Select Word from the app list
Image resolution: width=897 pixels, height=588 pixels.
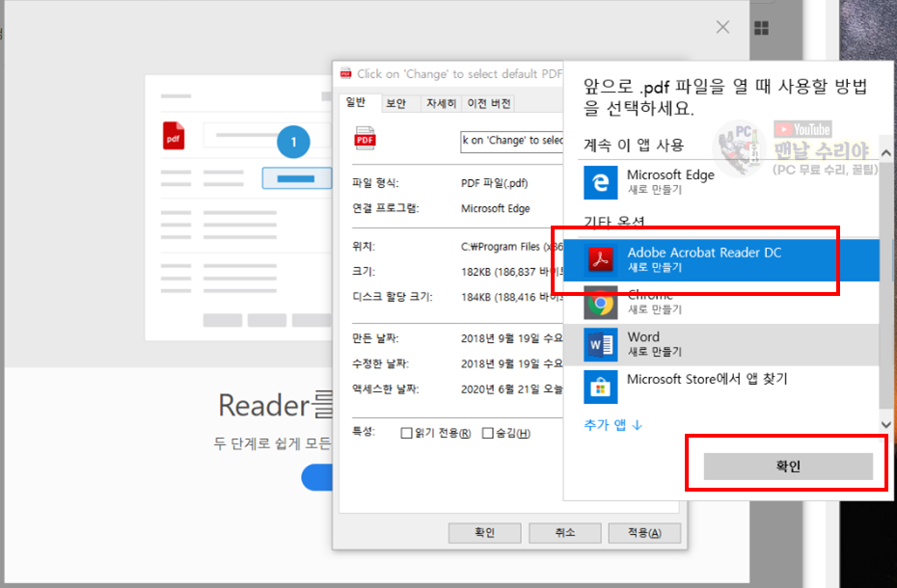tap(721, 344)
